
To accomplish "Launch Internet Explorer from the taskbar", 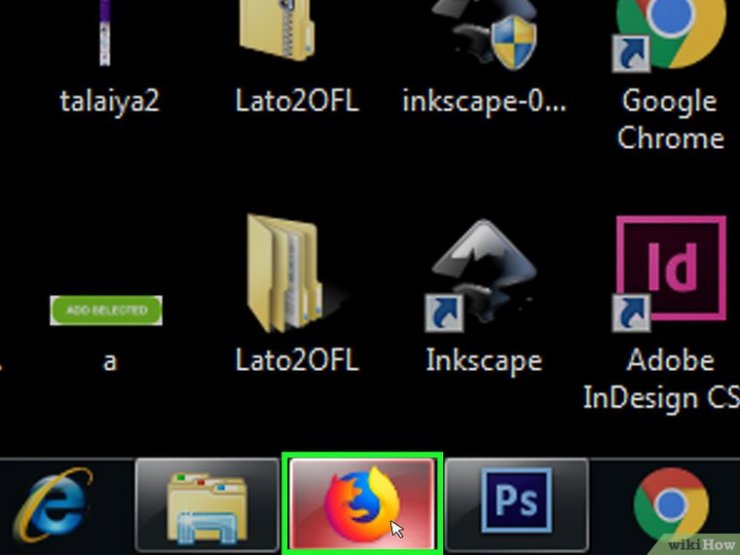I will pos(53,505).
